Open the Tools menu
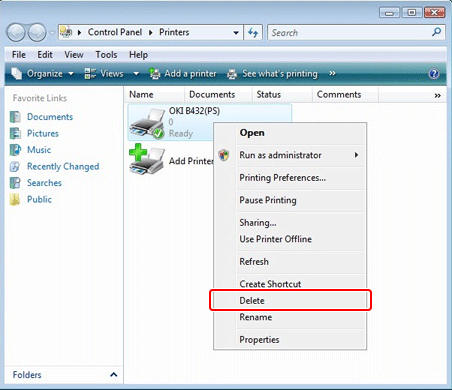The height and width of the screenshot is (390, 452). pos(106,55)
